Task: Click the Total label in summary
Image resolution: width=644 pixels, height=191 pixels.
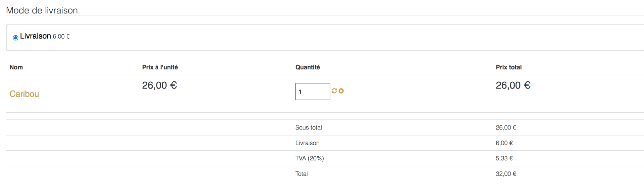Action: (302, 174)
